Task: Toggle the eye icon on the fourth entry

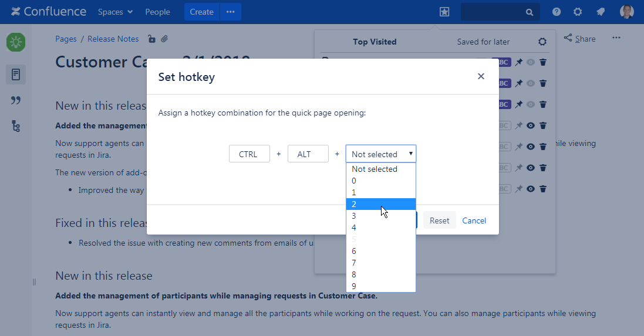Action: click(531, 125)
